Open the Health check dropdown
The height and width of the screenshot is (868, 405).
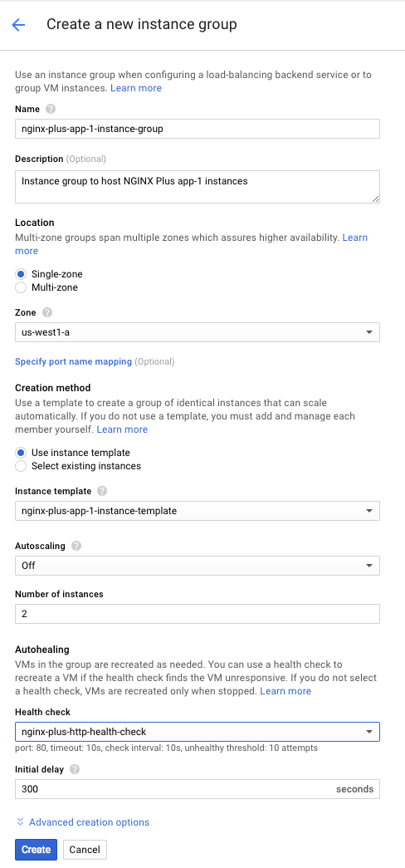(x=197, y=732)
